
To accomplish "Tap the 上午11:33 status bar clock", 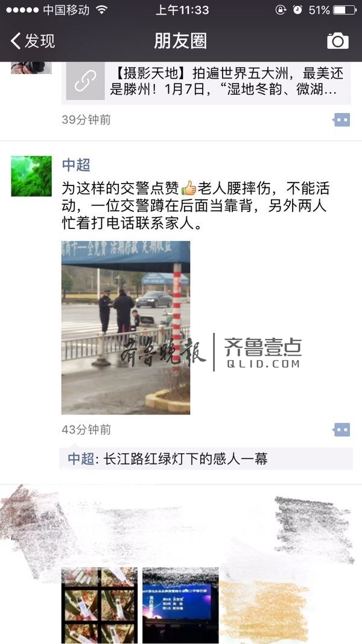I will [x=182, y=10].
